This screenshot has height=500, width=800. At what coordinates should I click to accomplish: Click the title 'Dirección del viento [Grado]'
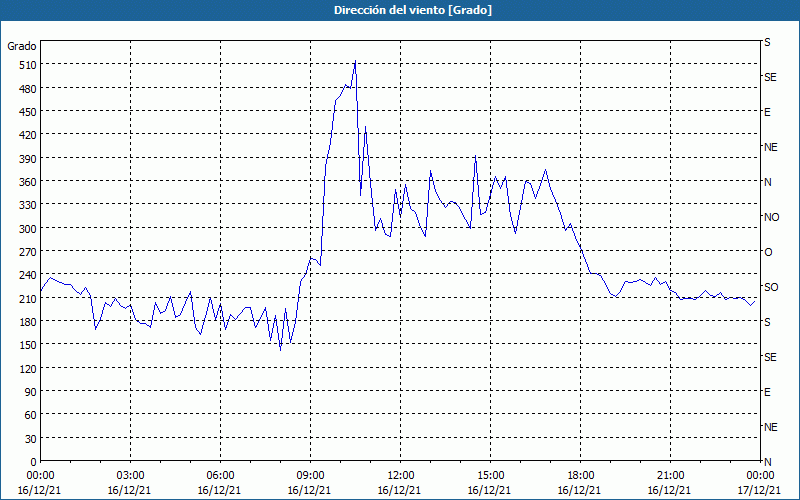(x=413, y=10)
